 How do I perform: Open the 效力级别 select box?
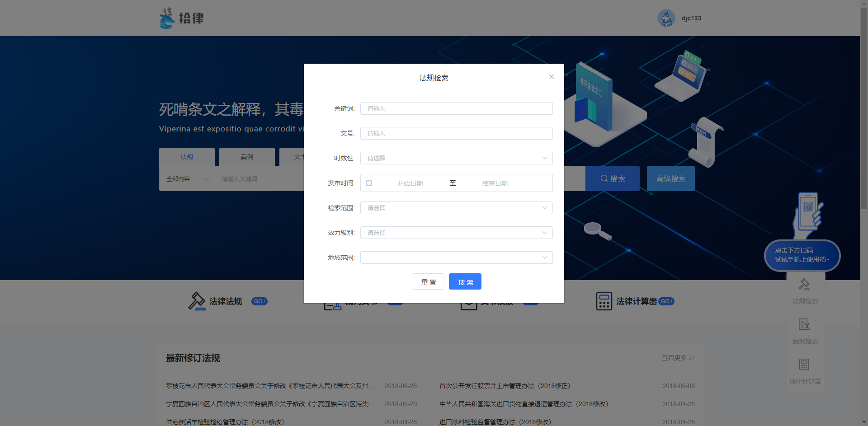456,233
